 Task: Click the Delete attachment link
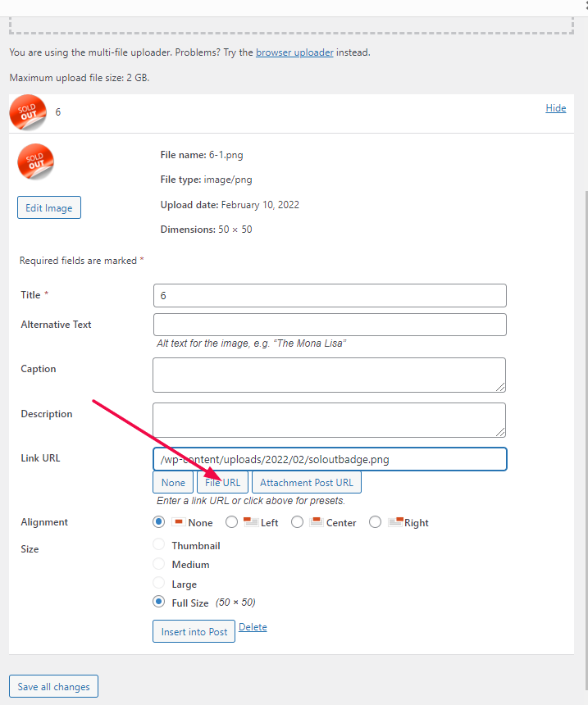click(x=253, y=627)
